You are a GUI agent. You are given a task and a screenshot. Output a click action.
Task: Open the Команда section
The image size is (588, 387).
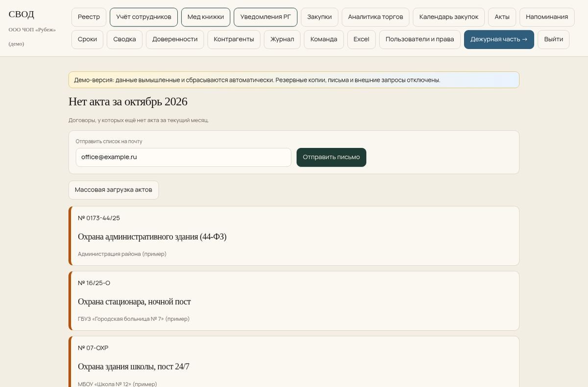click(324, 40)
